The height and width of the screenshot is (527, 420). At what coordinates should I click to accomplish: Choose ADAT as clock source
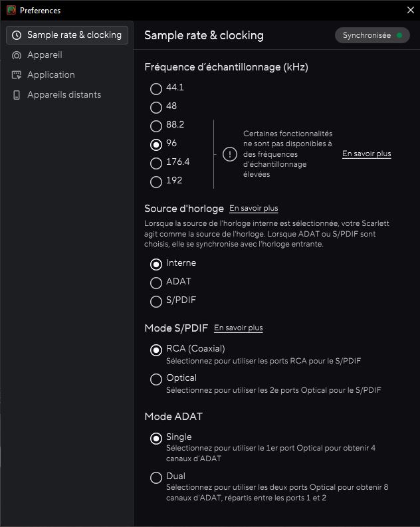pos(156,282)
